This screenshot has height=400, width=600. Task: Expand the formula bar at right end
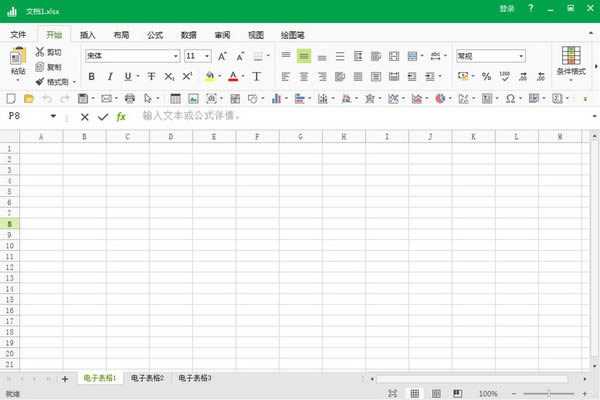(x=594, y=116)
